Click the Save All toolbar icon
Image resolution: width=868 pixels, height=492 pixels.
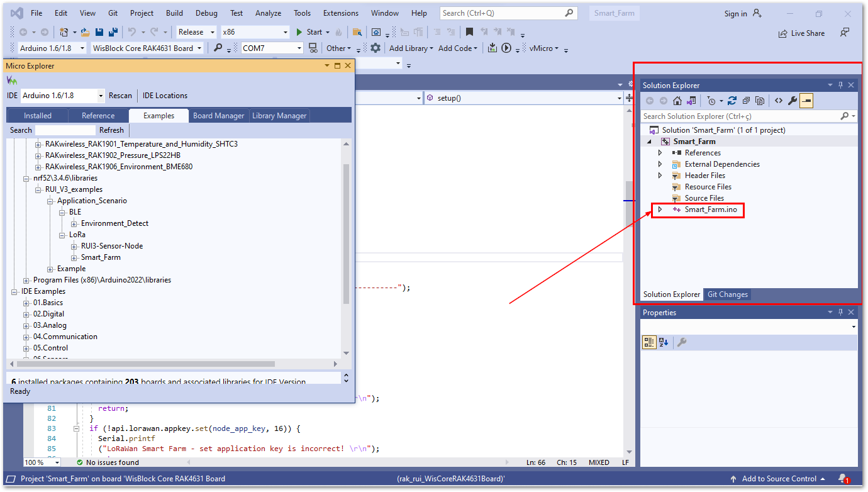coord(113,32)
